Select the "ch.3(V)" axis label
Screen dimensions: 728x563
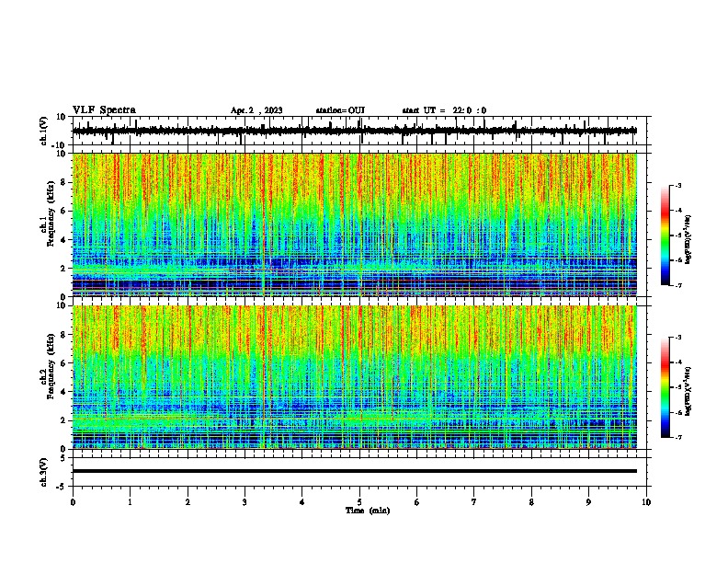click(x=44, y=472)
